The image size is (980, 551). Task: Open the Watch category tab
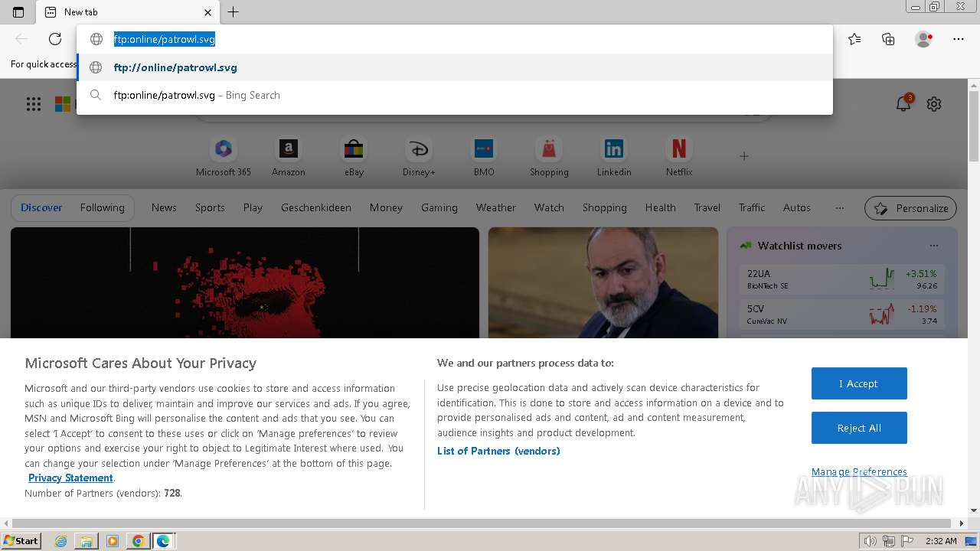pyautogui.click(x=549, y=207)
